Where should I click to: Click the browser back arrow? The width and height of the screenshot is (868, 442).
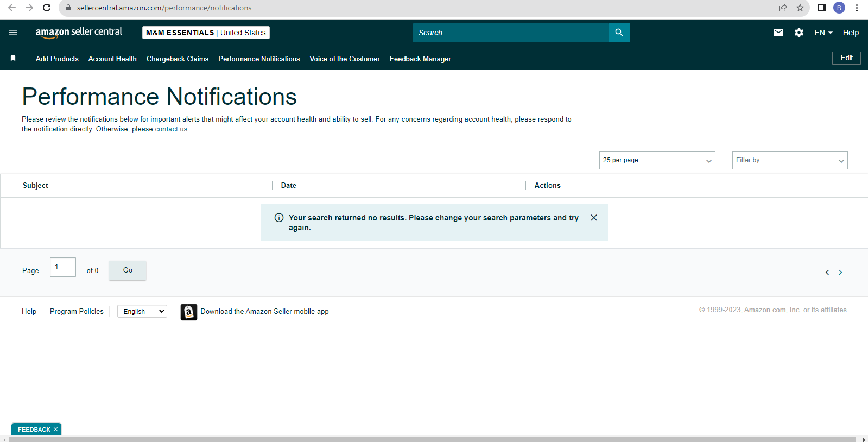12,8
